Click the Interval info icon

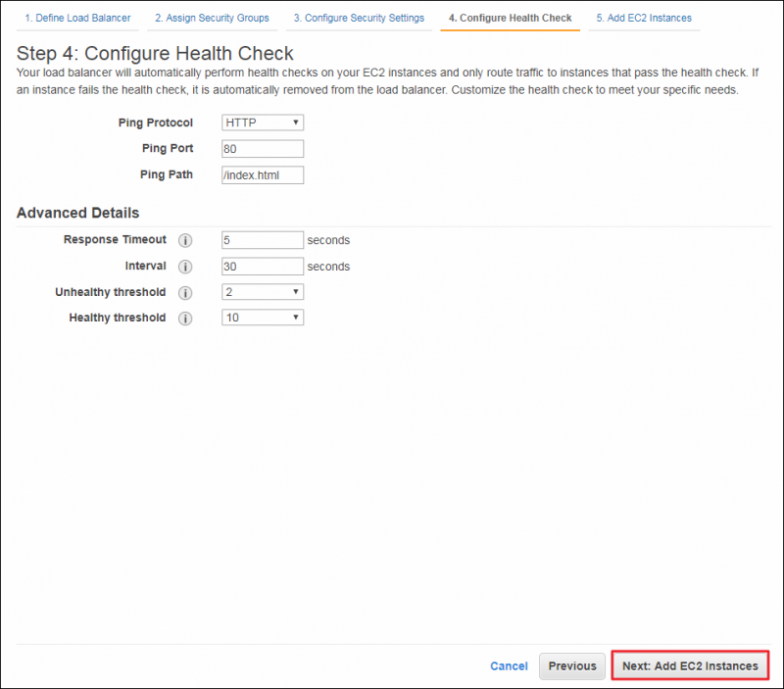tap(185, 267)
